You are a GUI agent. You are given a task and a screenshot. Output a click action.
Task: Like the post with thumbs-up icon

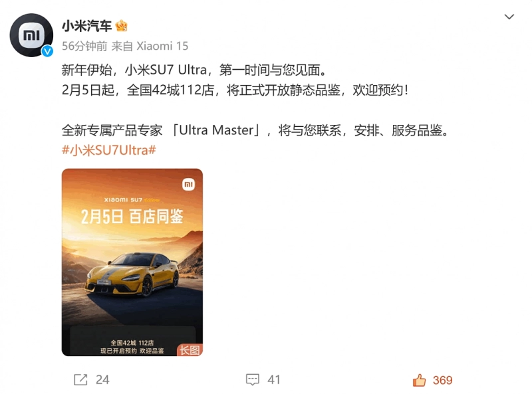point(420,380)
